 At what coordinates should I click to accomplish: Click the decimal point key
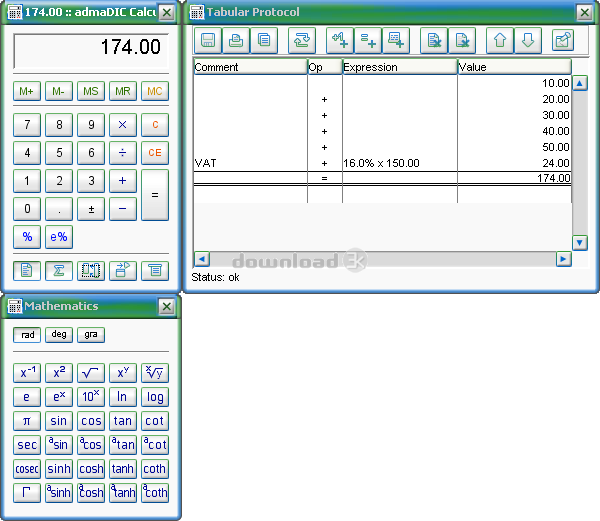click(x=59, y=209)
